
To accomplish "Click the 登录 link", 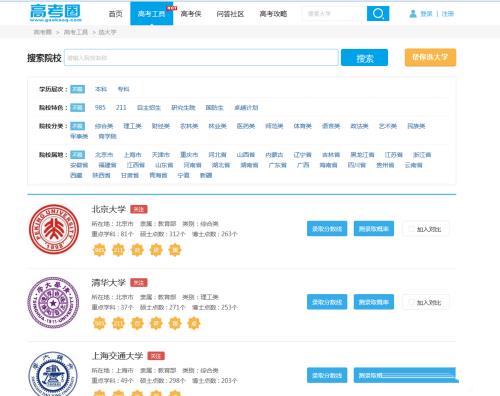I will [x=426, y=14].
